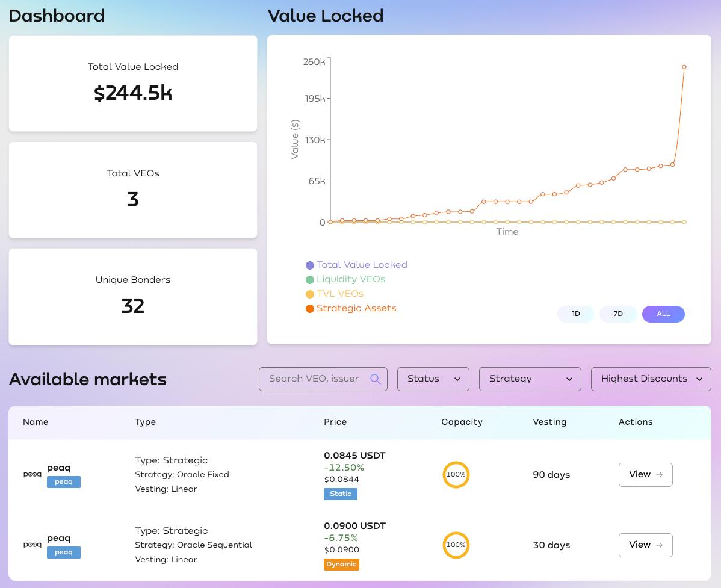Image resolution: width=721 pixels, height=588 pixels.
Task: Click the Static price badge
Action: pyautogui.click(x=341, y=494)
